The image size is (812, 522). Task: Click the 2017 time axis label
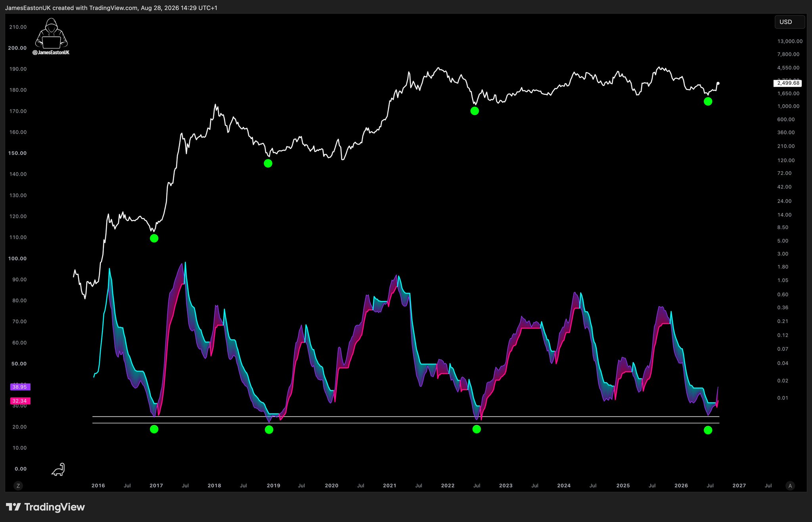point(156,486)
